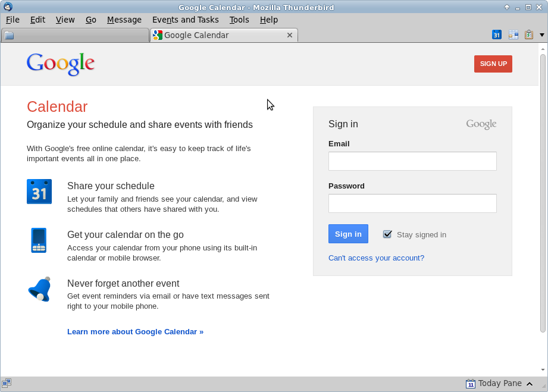Click the Chat/contacts grid icon in tab bar
The height and width of the screenshot is (392, 548).
coord(513,35)
